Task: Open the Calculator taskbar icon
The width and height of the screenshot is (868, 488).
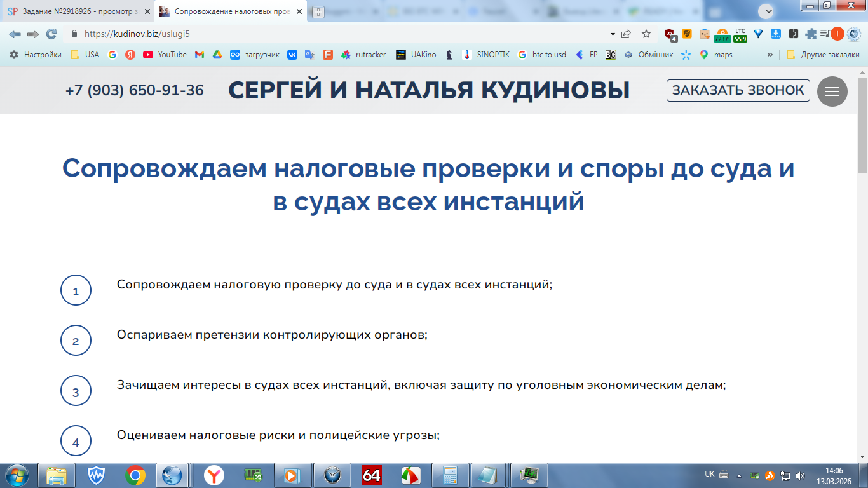Action: pyautogui.click(x=451, y=475)
